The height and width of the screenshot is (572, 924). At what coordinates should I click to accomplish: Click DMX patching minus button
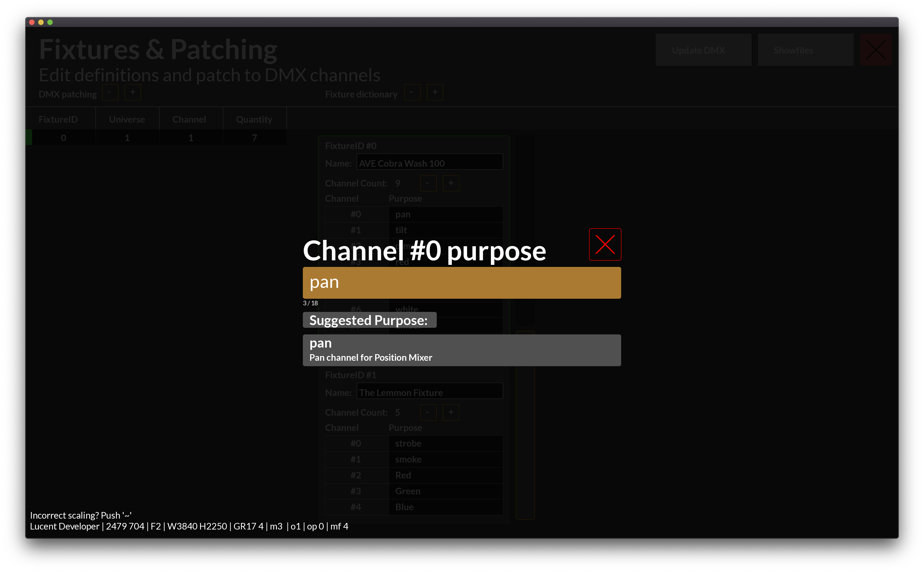click(110, 92)
